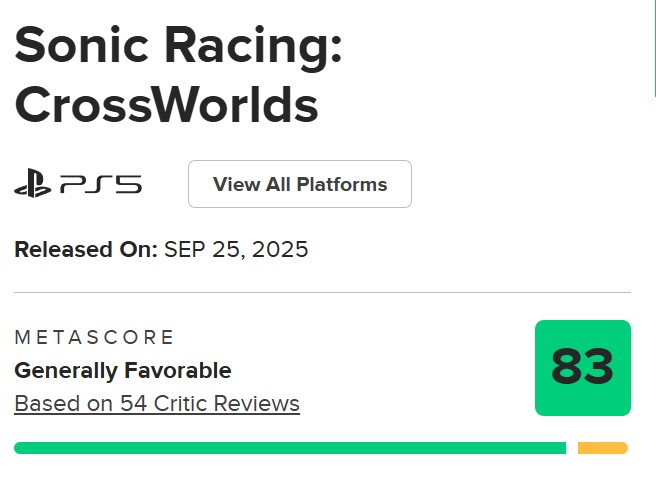Click the horizontal divider below the release date
The width and height of the screenshot is (656, 485).
click(322, 293)
